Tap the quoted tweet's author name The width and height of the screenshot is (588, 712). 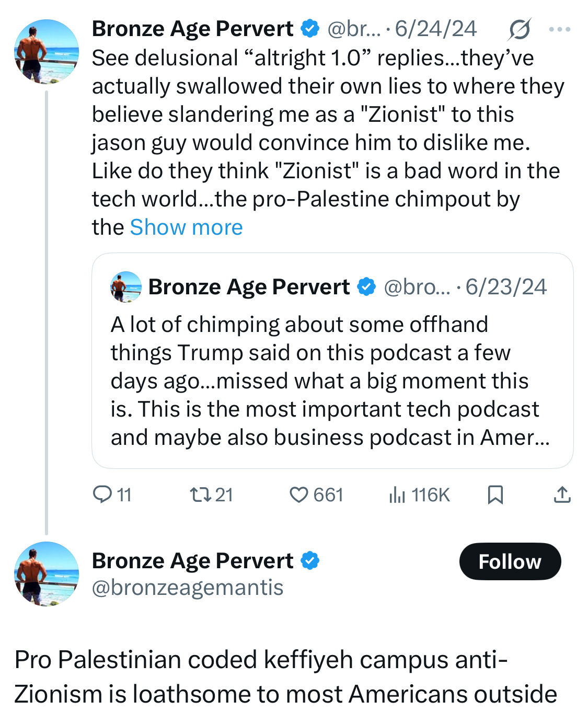(x=249, y=287)
